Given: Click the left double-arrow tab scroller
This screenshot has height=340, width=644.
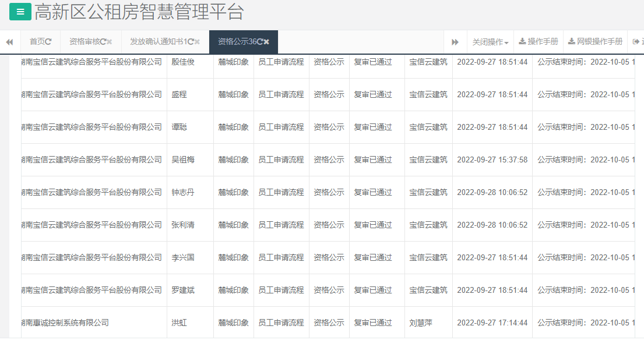Looking at the screenshot, I should click(9, 42).
